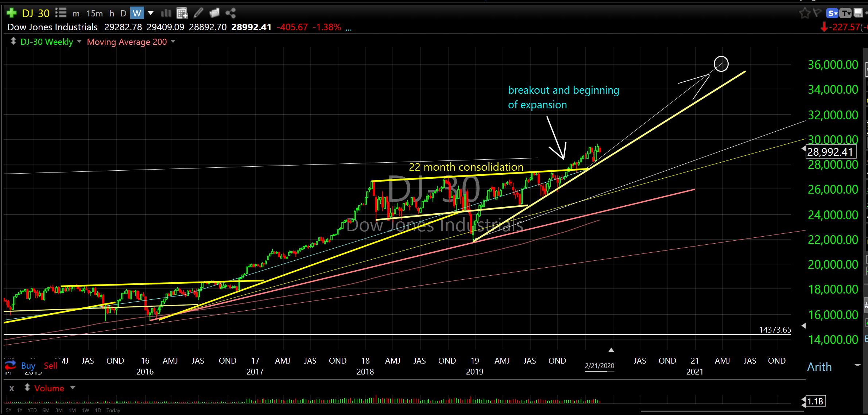
Task: Expand the Volume indicator dropdown
Action: point(73,388)
